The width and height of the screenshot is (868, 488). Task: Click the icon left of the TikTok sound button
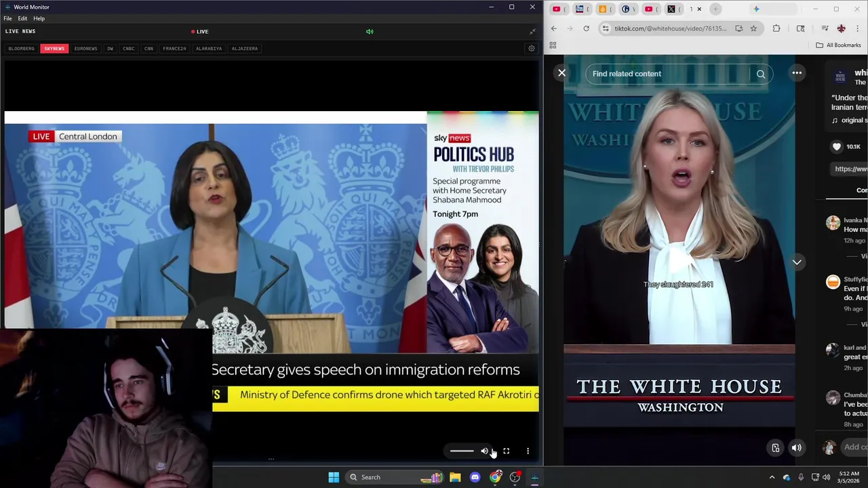pyautogui.click(x=776, y=447)
